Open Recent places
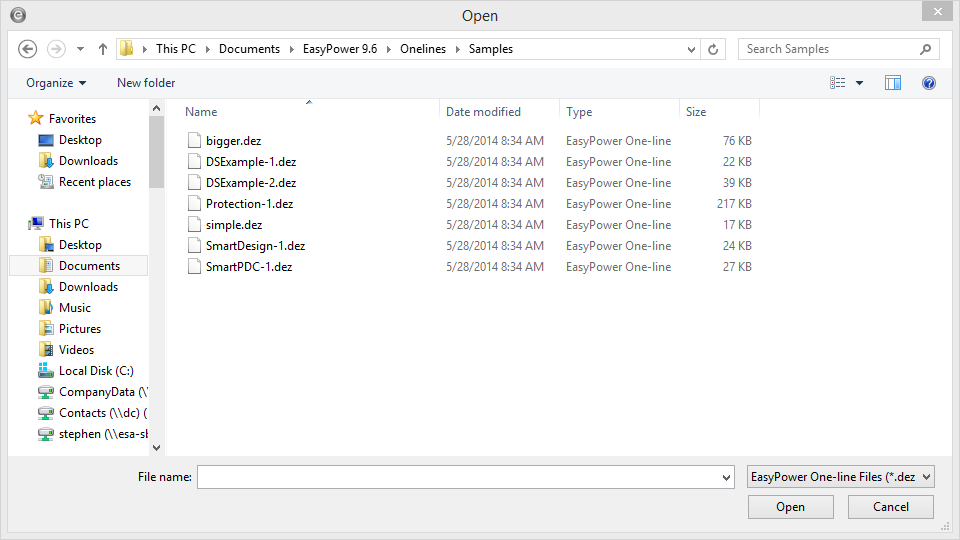The image size is (960, 540). (x=94, y=182)
